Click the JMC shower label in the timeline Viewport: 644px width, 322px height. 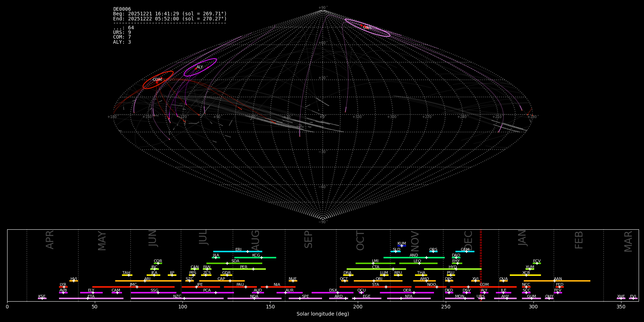tap(133, 285)
